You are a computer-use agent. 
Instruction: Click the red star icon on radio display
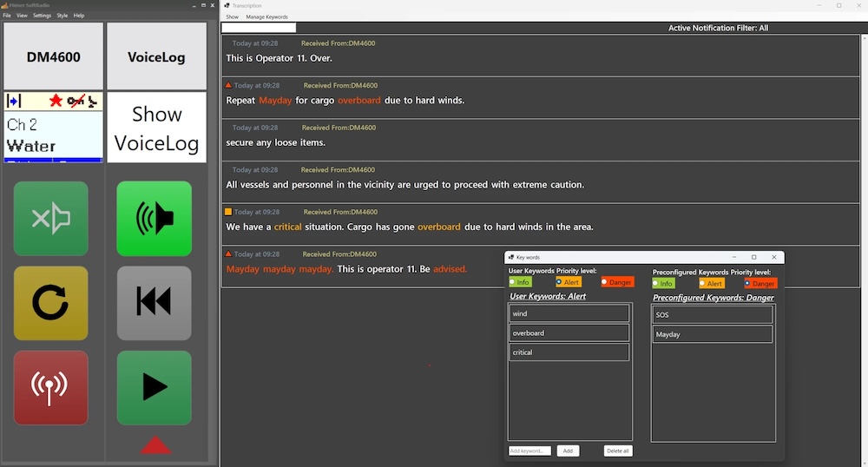[x=56, y=101]
